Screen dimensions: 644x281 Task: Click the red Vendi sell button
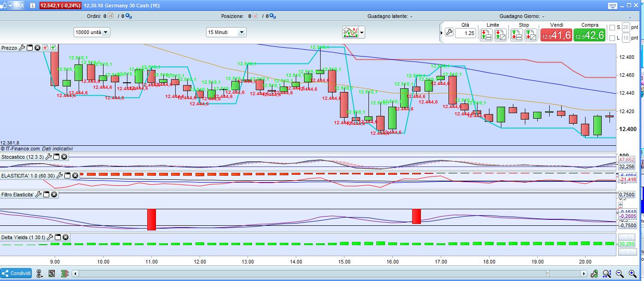556,35
